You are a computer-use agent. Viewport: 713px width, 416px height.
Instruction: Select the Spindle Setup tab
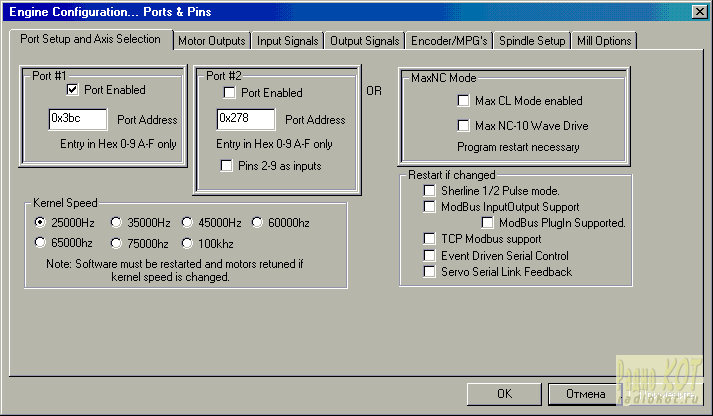coord(531,41)
